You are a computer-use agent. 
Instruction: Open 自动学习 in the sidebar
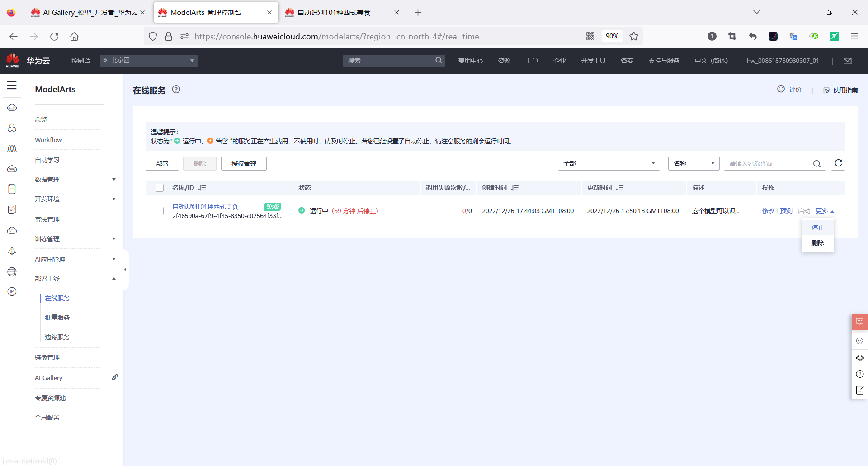pos(47,160)
